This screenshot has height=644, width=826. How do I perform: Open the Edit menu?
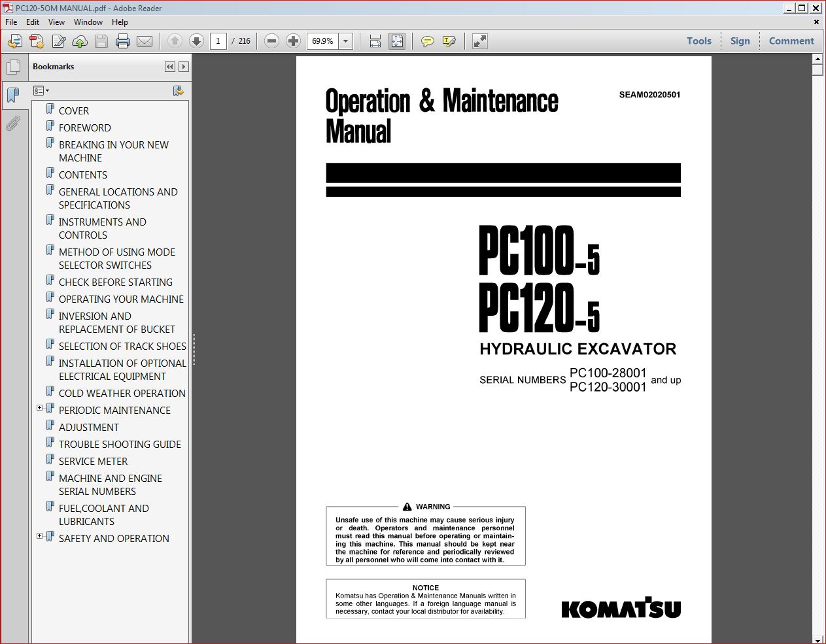point(33,22)
